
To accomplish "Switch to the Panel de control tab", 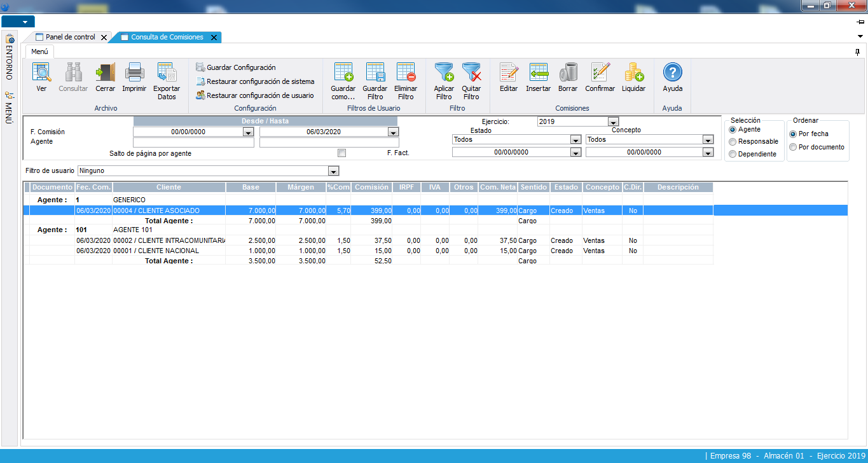I will coord(70,38).
